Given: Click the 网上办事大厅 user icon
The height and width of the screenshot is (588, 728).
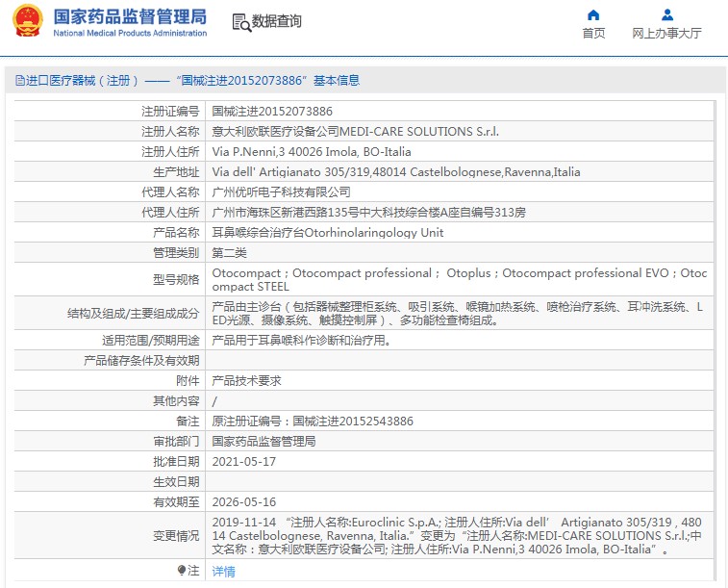Looking at the screenshot, I should pos(667,14).
